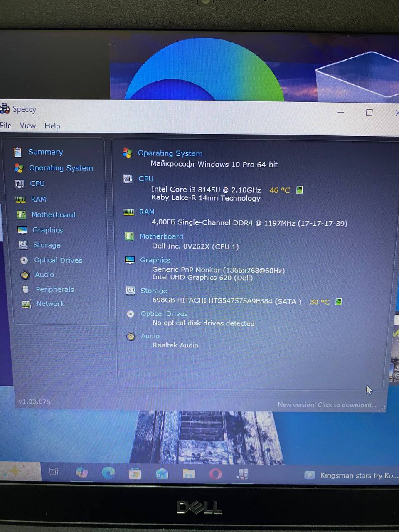Click Storage heading link in summary
Image resolution: width=399 pixels, height=532 pixels.
click(x=154, y=291)
